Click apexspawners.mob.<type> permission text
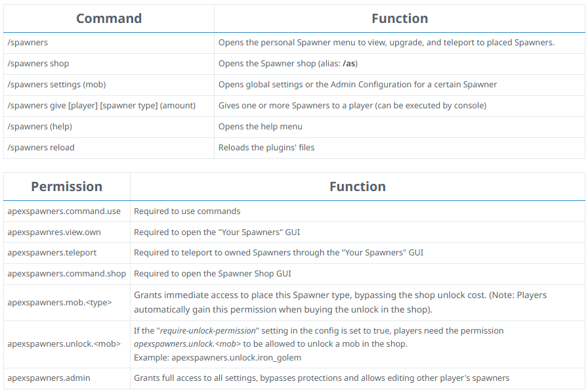This screenshot has height=392, width=588. pos(59,303)
